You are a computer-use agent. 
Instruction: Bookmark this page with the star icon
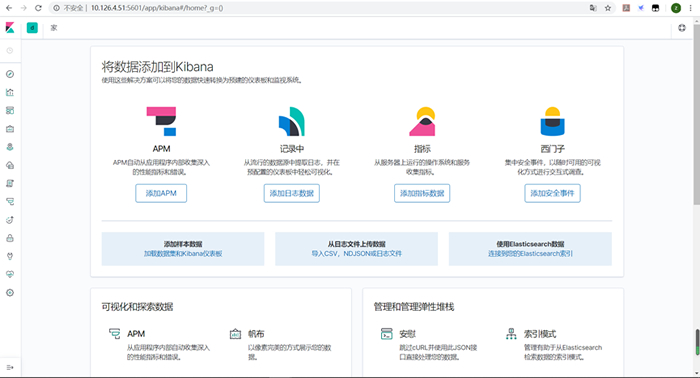coord(608,8)
